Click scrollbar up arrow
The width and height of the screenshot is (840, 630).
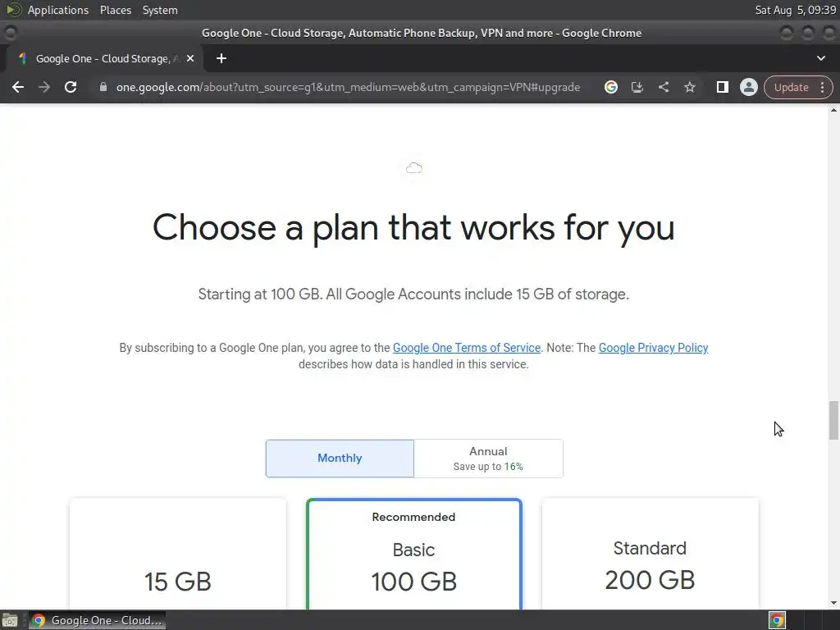tap(833, 110)
